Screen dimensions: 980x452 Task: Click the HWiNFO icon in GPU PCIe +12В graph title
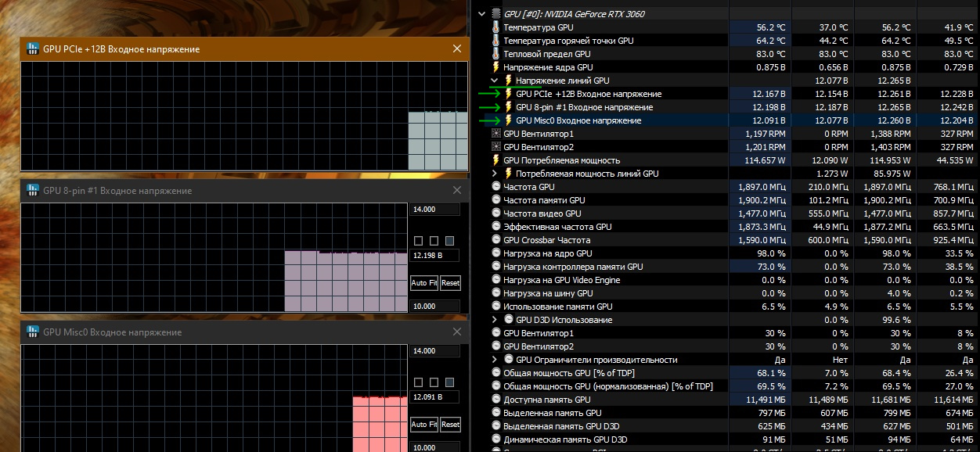[33, 49]
